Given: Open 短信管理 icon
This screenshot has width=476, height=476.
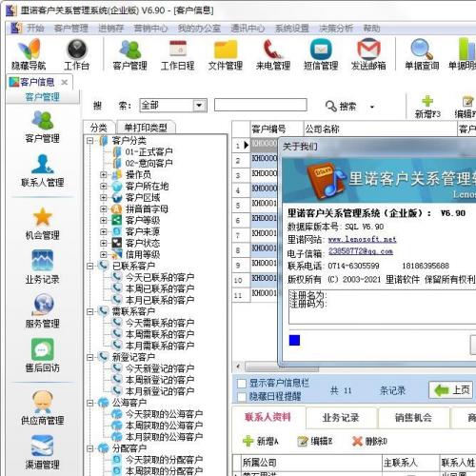Looking at the screenshot, I should (x=321, y=50).
